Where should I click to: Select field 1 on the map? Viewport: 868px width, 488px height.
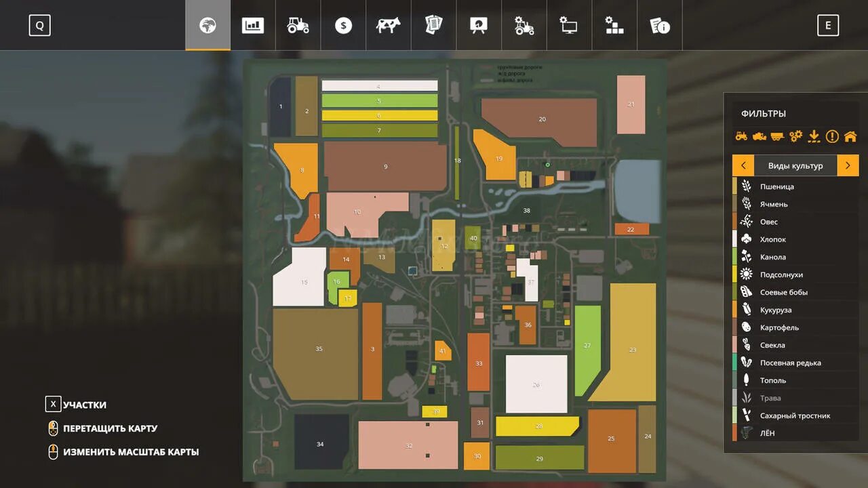tap(281, 106)
